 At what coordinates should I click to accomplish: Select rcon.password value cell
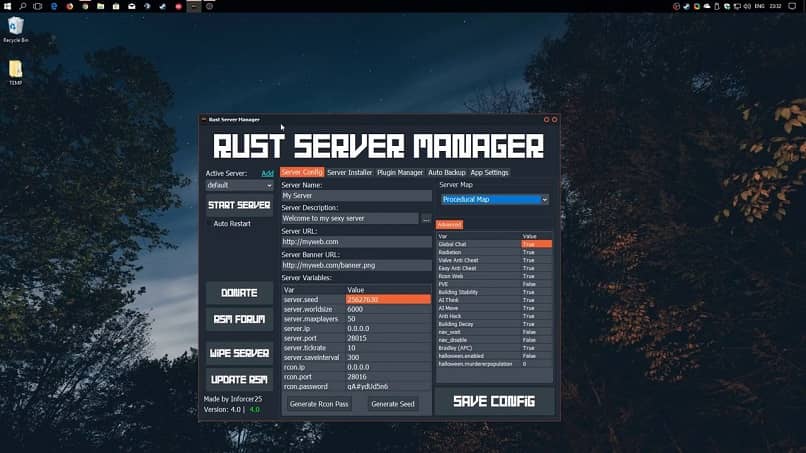coord(388,387)
